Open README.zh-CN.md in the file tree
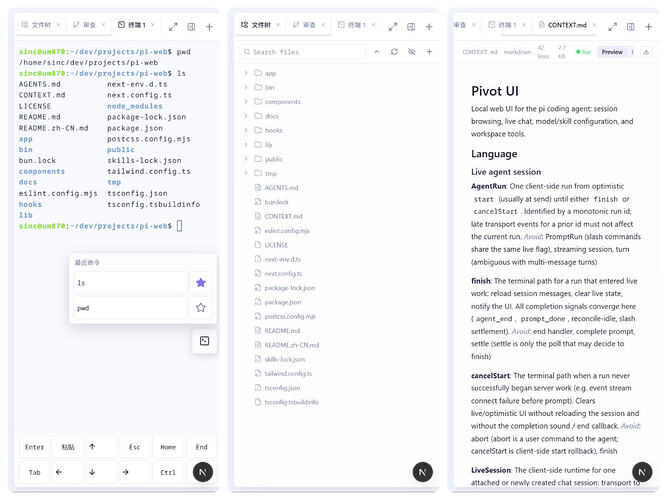 click(287, 345)
